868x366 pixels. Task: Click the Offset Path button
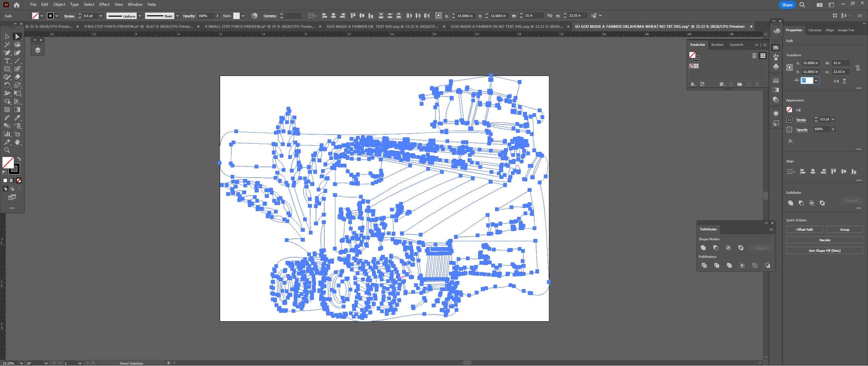click(804, 230)
